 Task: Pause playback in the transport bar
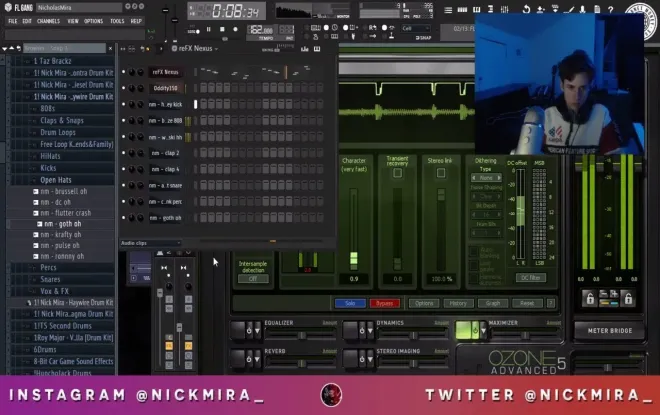point(208,29)
